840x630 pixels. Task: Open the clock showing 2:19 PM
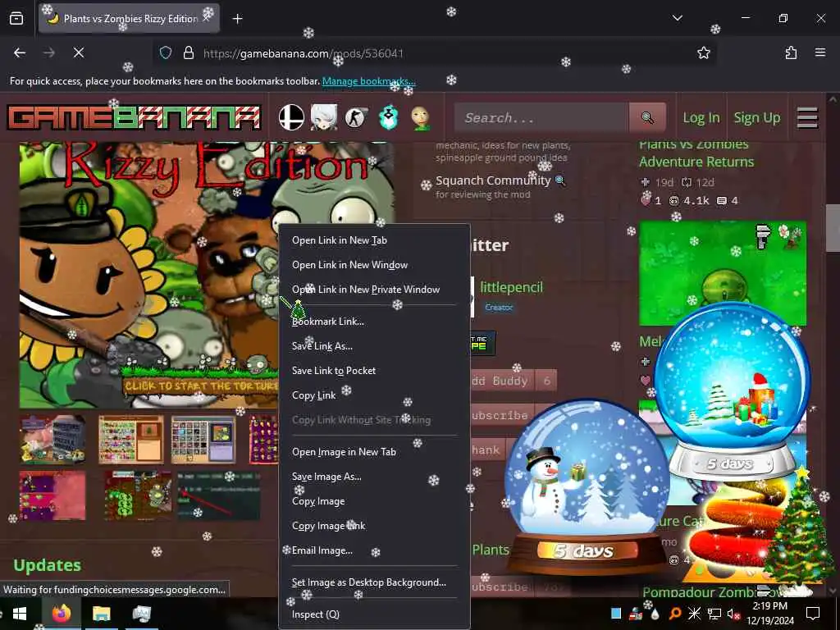pyautogui.click(x=769, y=614)
